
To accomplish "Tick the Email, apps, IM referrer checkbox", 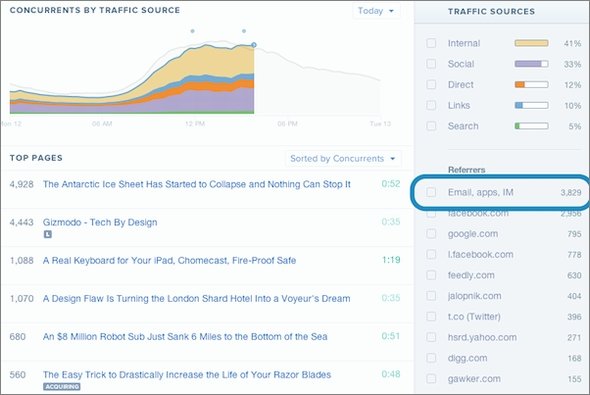I will 431,192.
